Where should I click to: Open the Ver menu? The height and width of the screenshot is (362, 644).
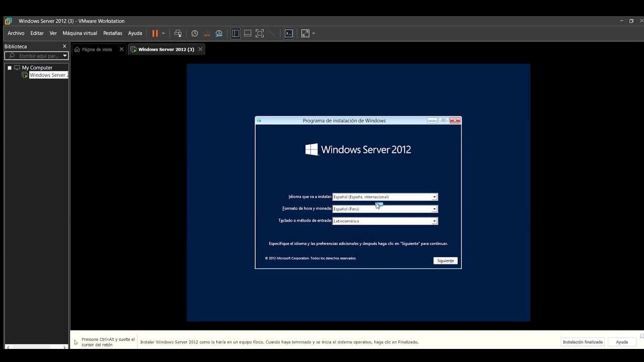tap(53, 33)
